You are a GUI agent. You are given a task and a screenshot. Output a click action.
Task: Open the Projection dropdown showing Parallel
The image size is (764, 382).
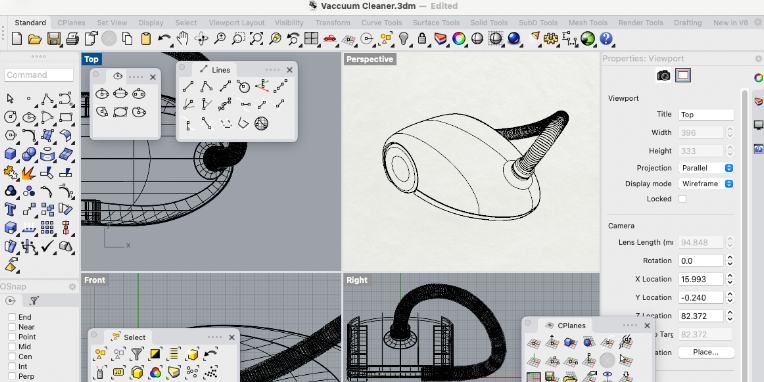(x=706, y=168)
